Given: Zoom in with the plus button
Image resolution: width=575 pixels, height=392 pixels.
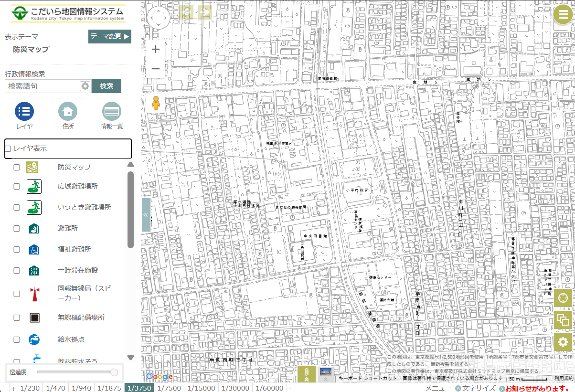Looking at the screenshot, I should click(156, 49).
